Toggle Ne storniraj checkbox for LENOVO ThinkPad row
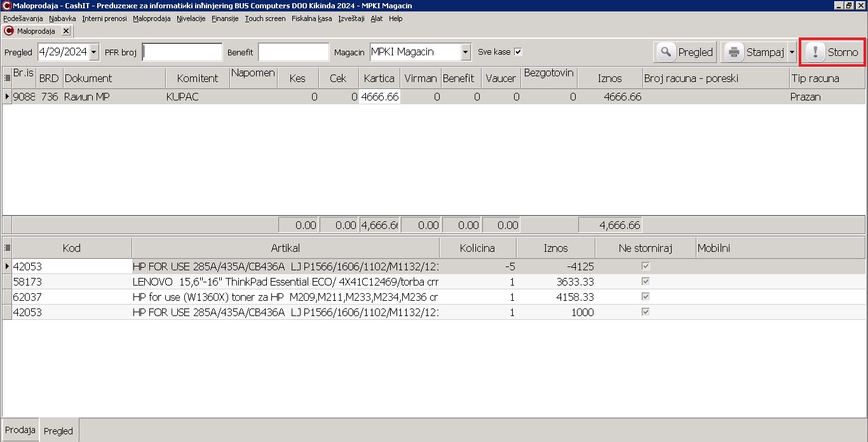Screen dimensions: 868x442 (x=646, y=282)
